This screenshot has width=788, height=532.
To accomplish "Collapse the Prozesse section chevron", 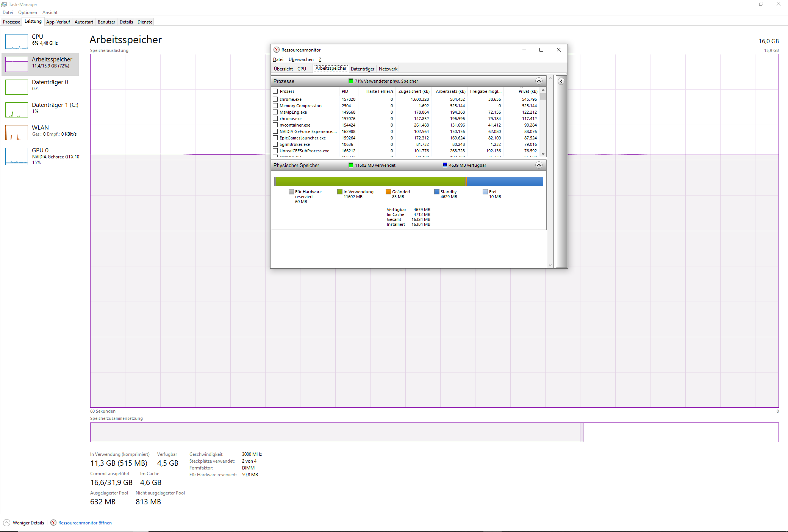I will click(x=539, y=81).
